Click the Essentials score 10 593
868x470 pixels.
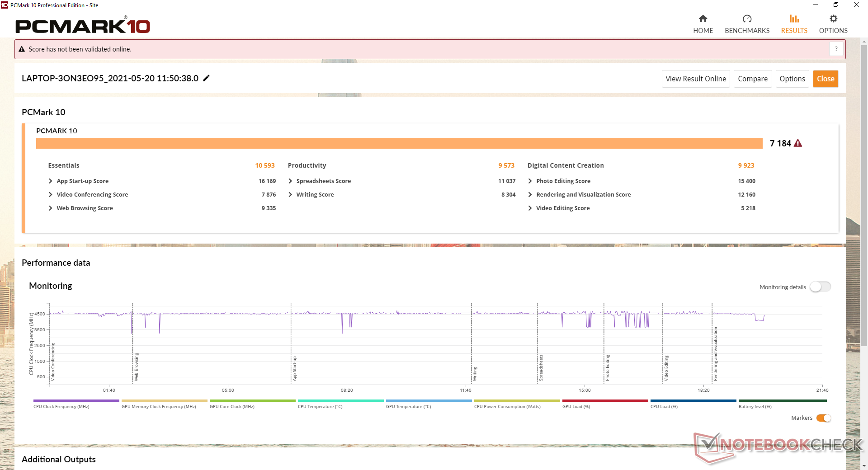(265, 165)
